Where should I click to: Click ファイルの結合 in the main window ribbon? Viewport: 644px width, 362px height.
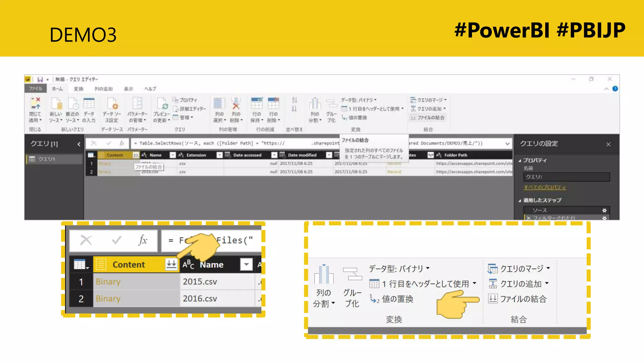428,118
